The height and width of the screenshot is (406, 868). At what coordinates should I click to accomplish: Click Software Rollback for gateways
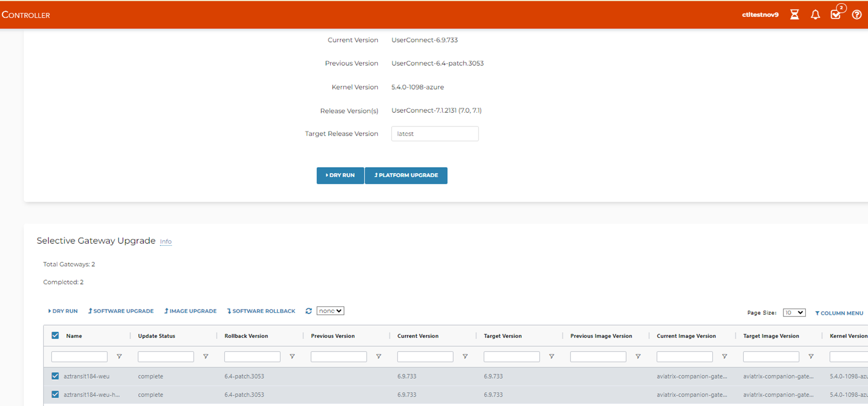(x=261, y=311)
